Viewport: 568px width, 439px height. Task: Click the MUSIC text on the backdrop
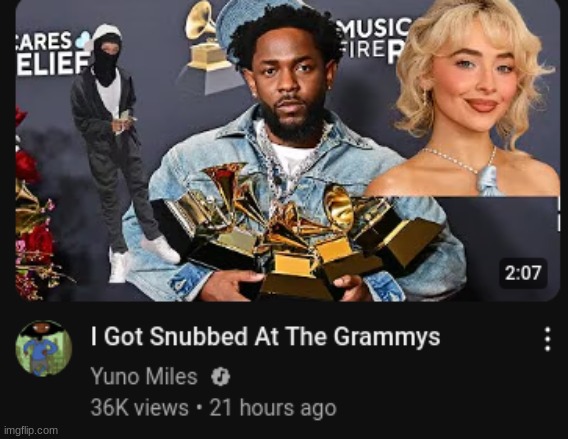[x=375, y=30]
